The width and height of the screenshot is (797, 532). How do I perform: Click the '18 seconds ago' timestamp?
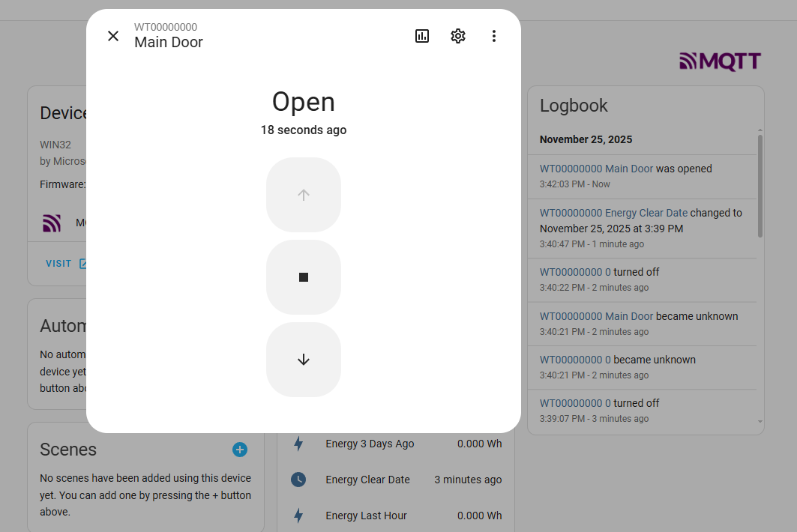[304, 130]
